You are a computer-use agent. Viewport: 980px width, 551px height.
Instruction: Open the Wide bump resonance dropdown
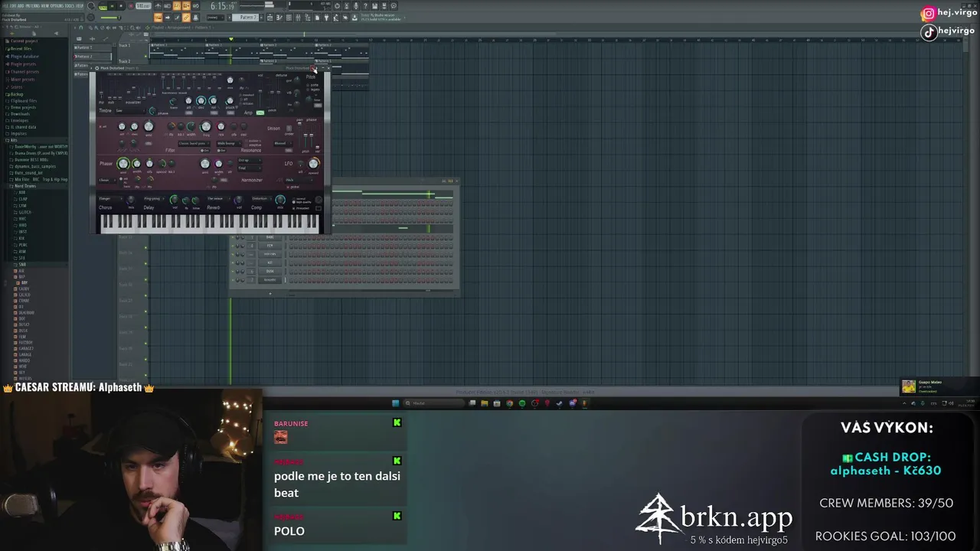tap(229, 143)
